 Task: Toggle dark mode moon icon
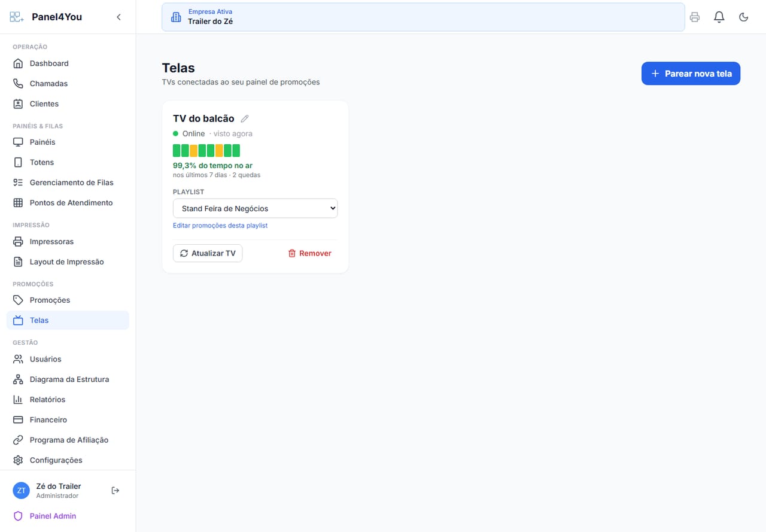coord(744,17)
